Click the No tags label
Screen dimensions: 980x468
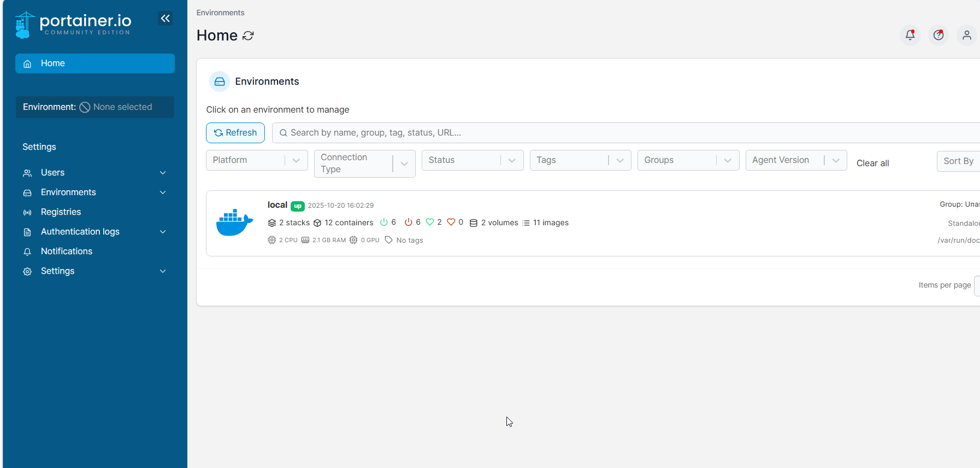(x=410, y=241)
